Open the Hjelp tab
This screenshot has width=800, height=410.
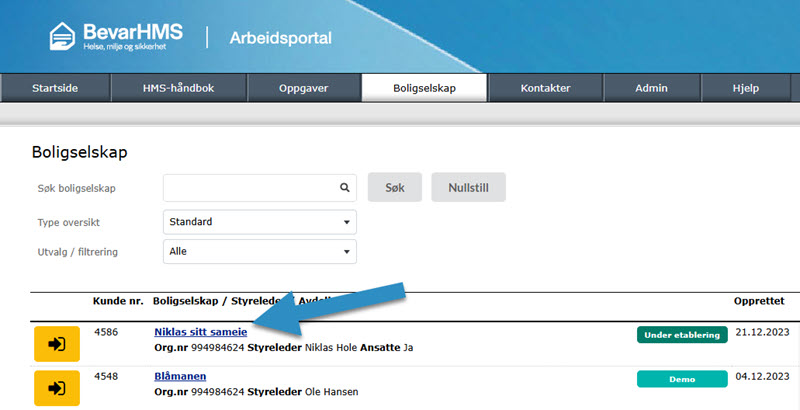745,88
